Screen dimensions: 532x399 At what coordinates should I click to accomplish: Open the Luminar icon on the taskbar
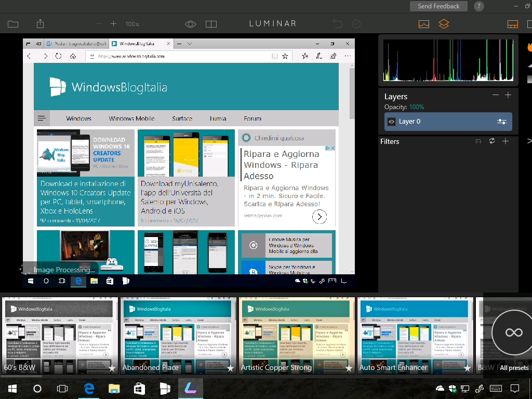pyautogui.click(x=191, y=389)
